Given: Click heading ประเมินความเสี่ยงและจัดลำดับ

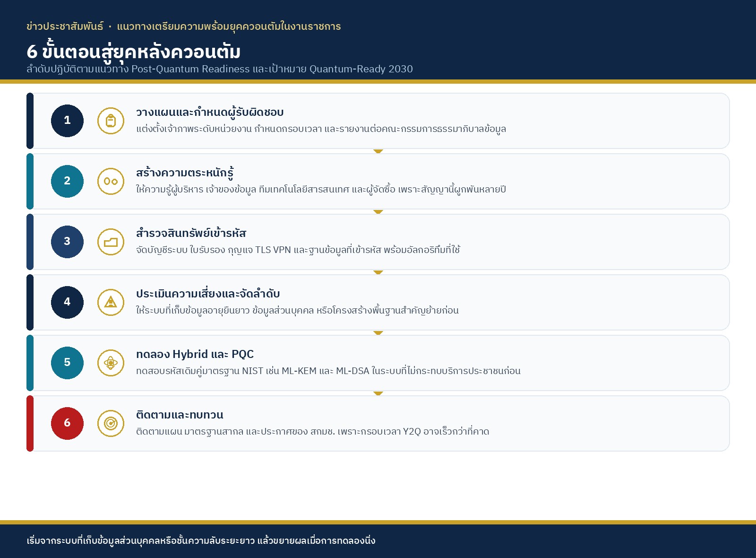Looking at the screenshot, I should pyautogui.click(x=208, y=294).
